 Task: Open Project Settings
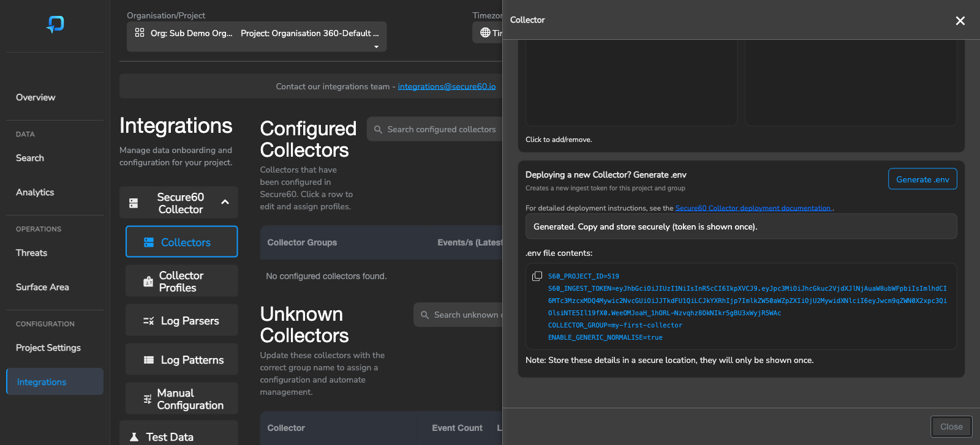tap(48, 348)
